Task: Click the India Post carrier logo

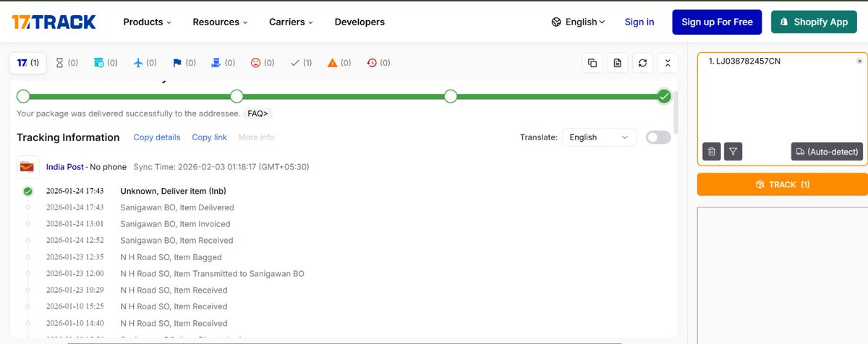Action: [27, 167]
